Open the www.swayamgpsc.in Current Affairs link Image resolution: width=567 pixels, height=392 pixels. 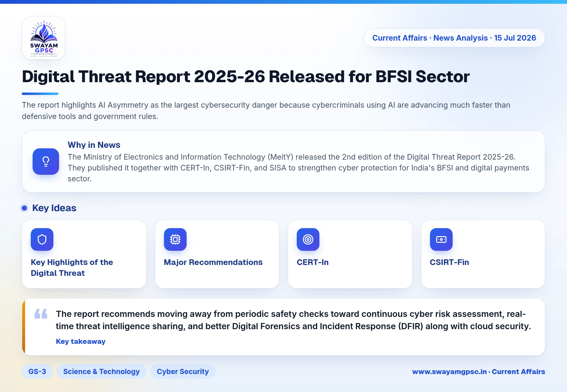pyautogui.click(x=479, y=372)
